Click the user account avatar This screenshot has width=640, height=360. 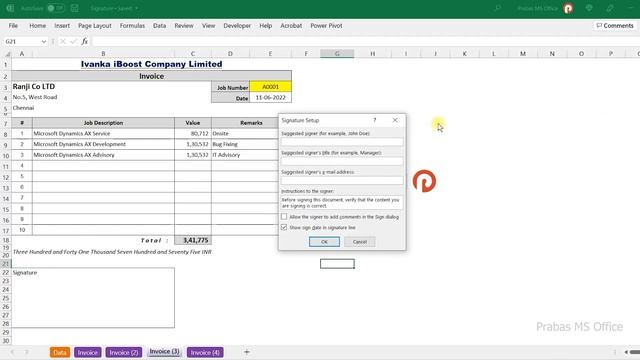tap(568, 8)
